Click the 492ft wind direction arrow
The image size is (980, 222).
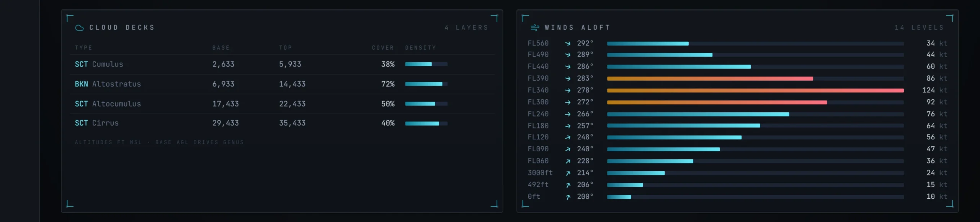coord(568,185)
